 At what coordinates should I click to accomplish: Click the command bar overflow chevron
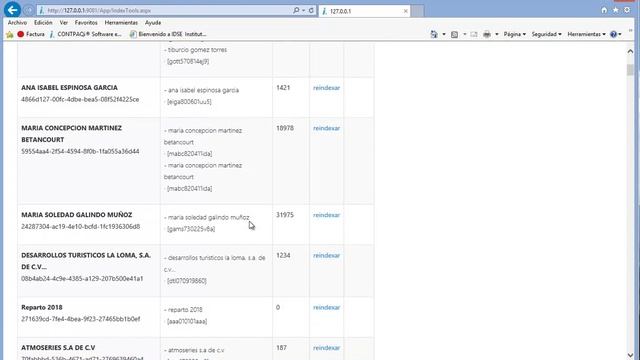point(630,31)
